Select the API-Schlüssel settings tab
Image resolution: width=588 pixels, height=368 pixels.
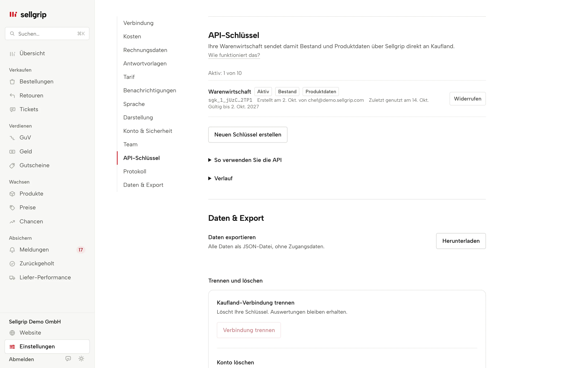tap(141, 158)
